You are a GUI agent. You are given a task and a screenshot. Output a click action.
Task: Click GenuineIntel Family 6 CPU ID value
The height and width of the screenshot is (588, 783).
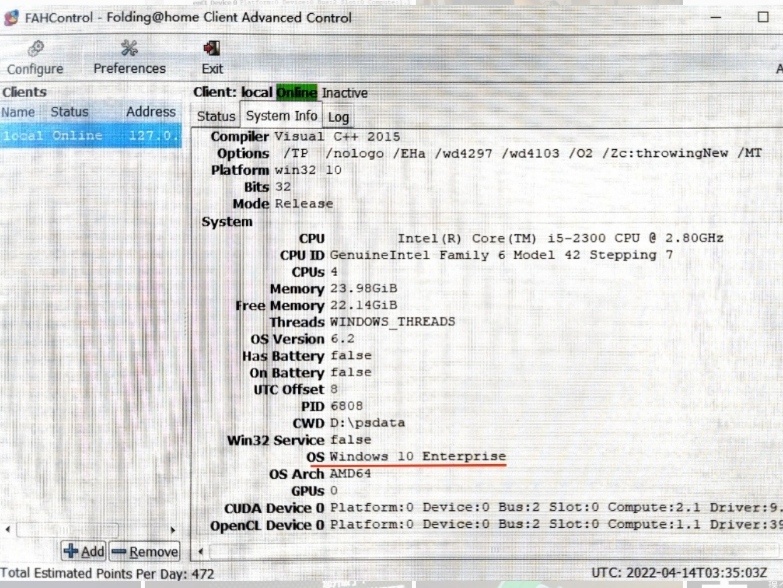point(501,255)
